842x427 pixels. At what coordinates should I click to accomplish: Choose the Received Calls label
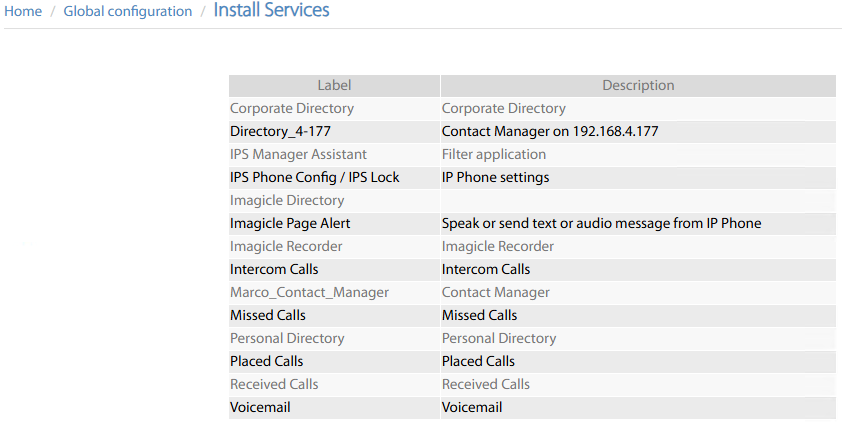(273, 384)
